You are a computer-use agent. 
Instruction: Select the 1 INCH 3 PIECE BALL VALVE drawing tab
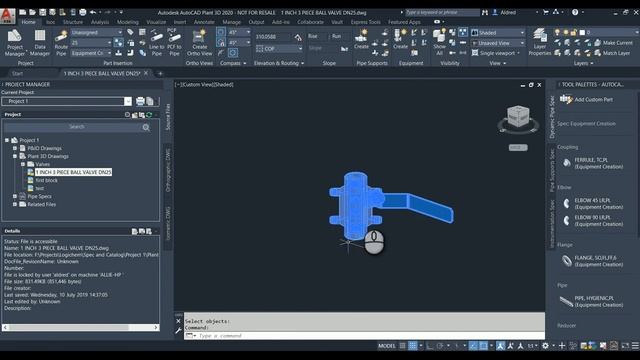(102, 73)
